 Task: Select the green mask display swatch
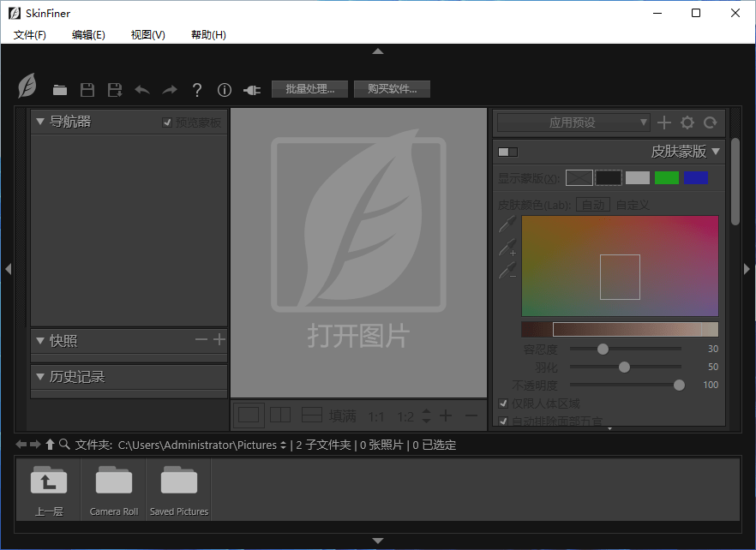pyautogui.click(x=667, y=178)
